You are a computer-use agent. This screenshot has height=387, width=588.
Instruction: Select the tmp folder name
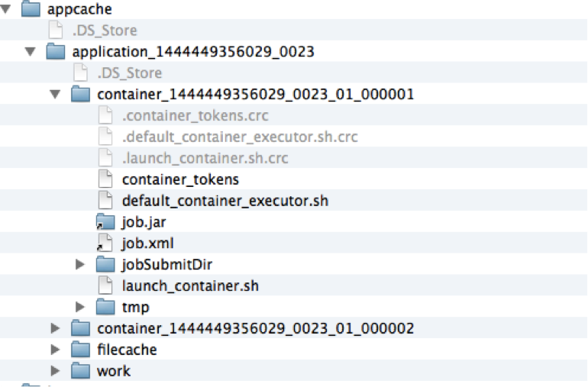[x=136, y=308]
